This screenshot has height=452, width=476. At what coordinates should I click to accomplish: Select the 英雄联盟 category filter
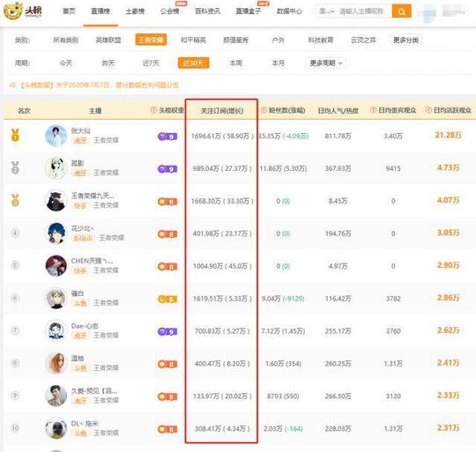tap(108, 40)
